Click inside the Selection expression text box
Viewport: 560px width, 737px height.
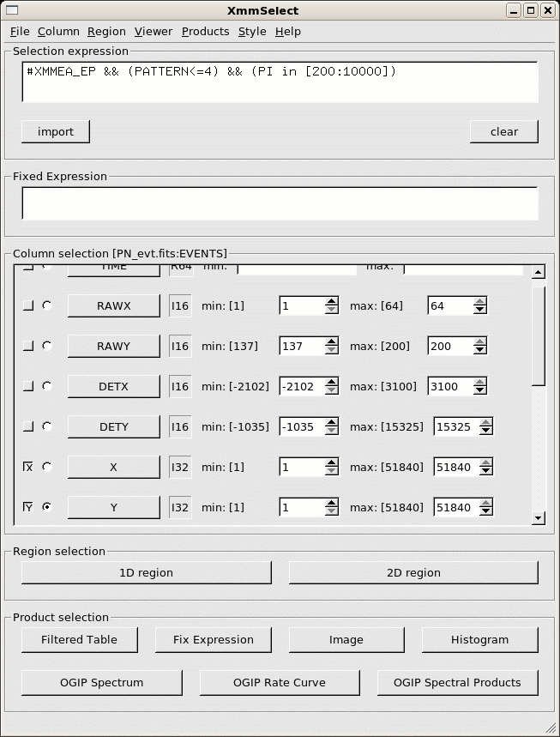(280, 82)
